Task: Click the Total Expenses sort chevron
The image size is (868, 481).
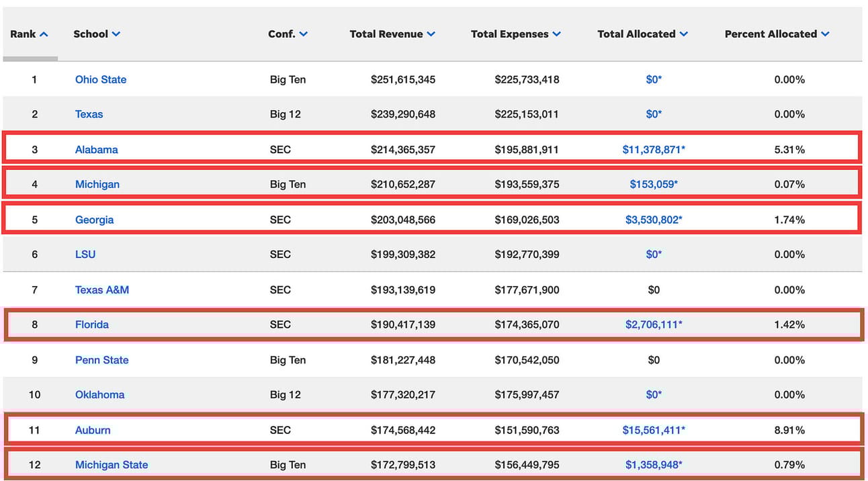Action: 556,34
